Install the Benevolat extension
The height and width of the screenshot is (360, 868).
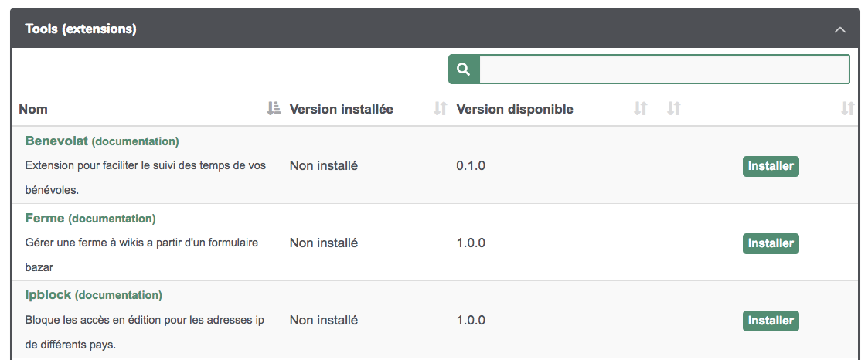point(770,166)
